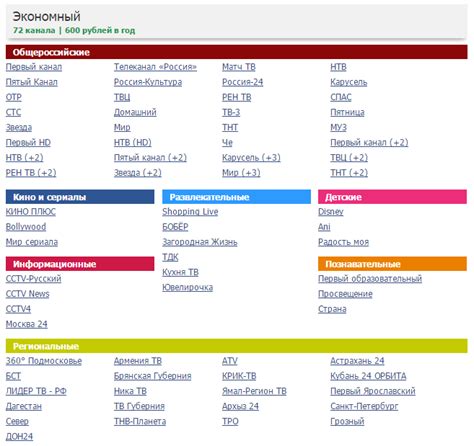Click the БОБЁР channel link

[175, 227]
